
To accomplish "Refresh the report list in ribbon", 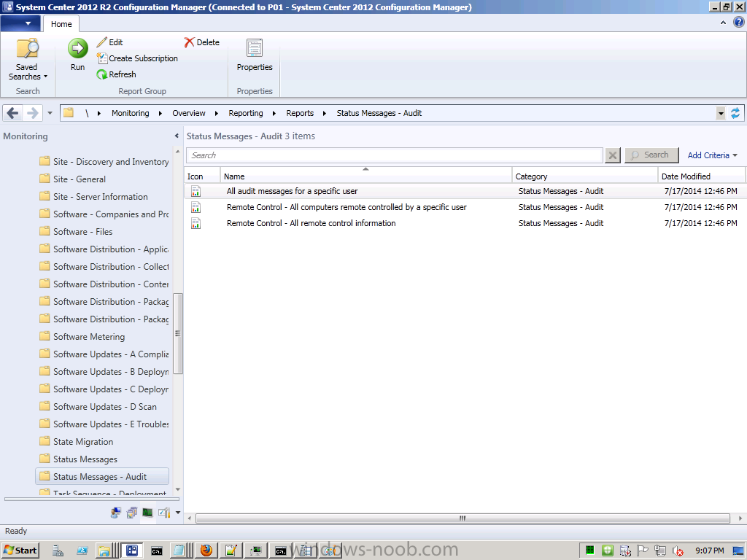I will click(116, 74).
